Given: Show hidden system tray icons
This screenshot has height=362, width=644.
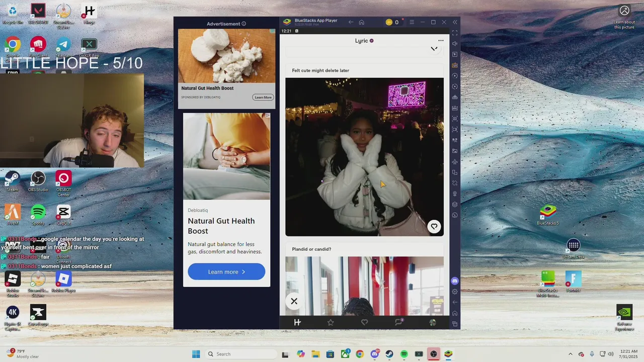Looking at the screenshot, I should [x=570, y=354].
